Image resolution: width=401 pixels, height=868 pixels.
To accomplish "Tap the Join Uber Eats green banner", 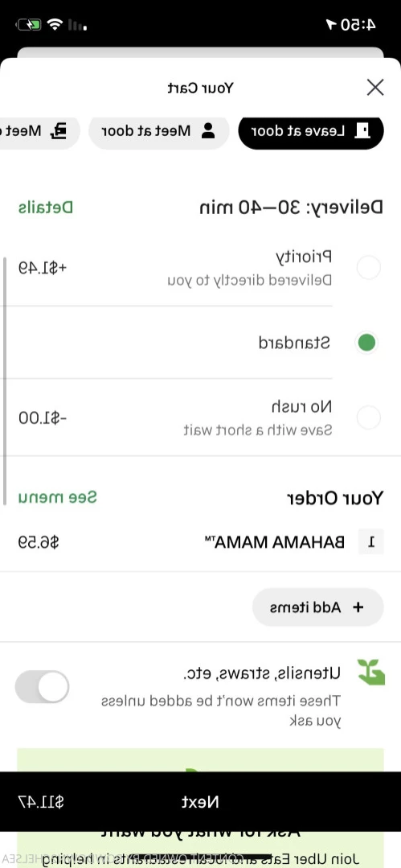I will (200, 808).
